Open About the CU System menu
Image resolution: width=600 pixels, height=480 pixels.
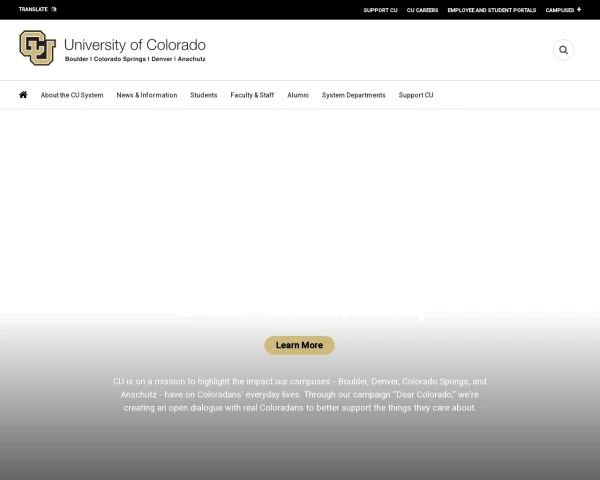click(72, 95)
